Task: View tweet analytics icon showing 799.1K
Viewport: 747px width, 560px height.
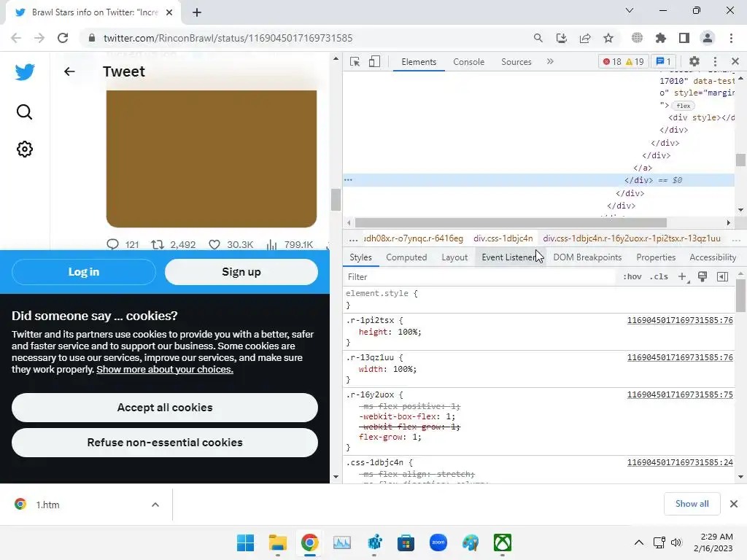Action: 271,244
